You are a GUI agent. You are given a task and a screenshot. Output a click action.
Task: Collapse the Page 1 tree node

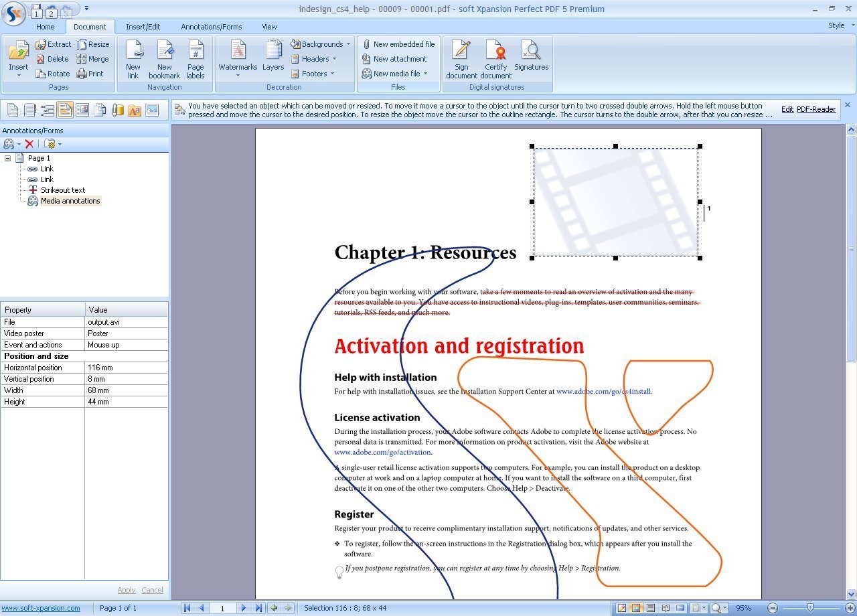click(x=7, y=158)
